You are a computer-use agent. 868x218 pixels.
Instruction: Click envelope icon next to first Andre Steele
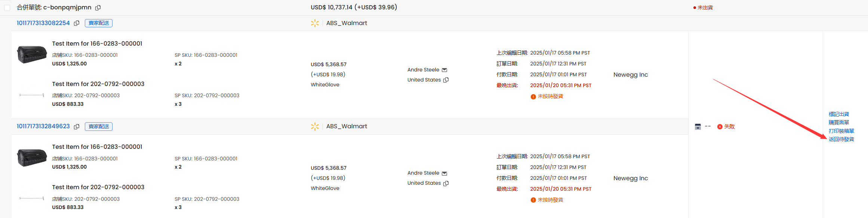coord(444,70)
